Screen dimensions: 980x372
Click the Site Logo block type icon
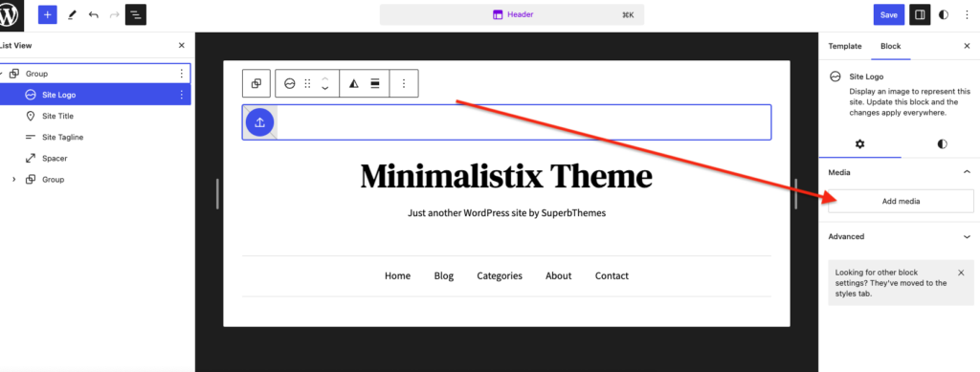tap(289, 83)
